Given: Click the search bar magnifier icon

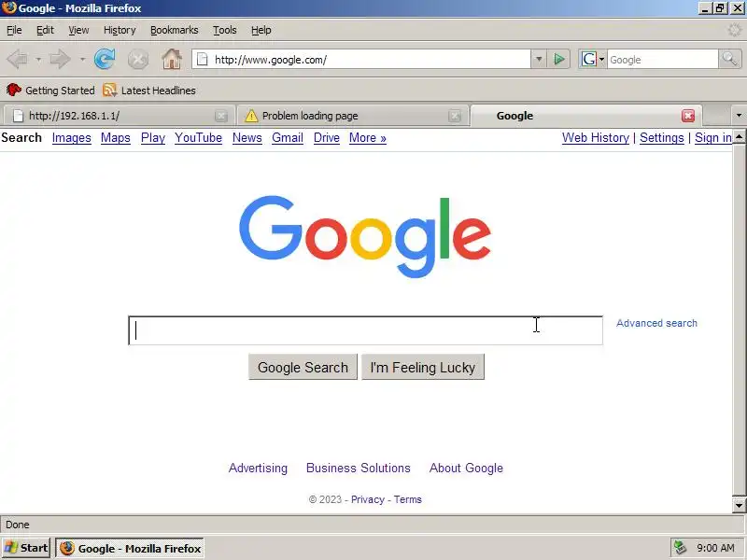Looking at the screenshot, I should (729, 60).
